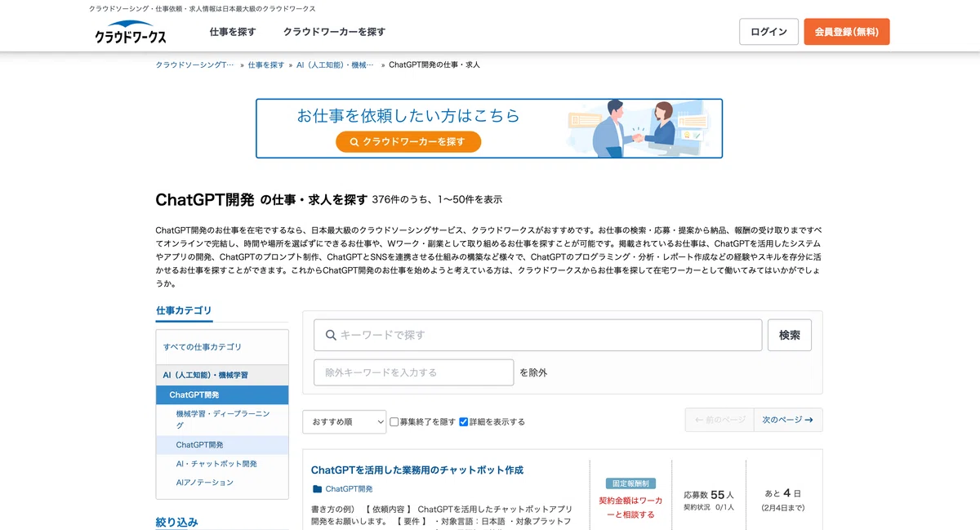
Task: Click the disabled 前のページ button
Action: pyautogui.click(x=719, y=420)
